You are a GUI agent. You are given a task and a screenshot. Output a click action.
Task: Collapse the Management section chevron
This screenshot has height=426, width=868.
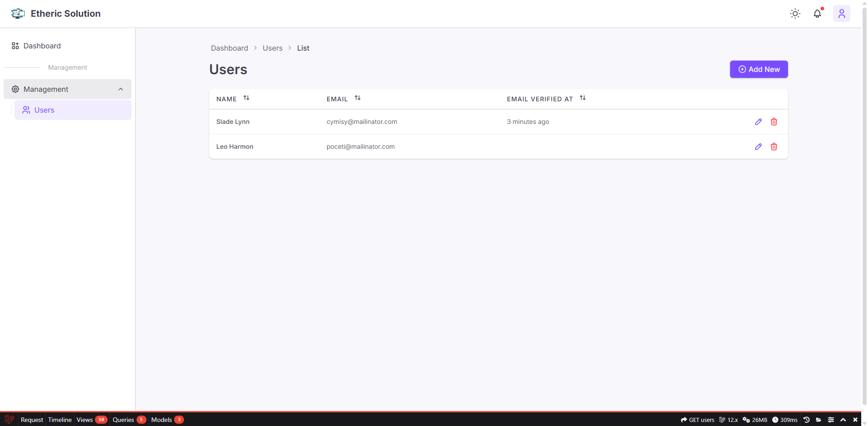pyautogui.click(x=120, y=89)
